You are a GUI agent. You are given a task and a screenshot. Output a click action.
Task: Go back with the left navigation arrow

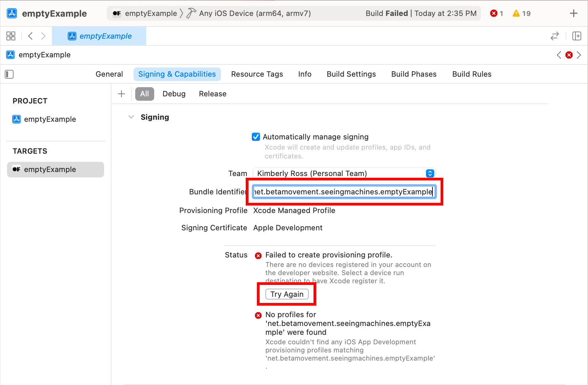(x=31, y=36)
